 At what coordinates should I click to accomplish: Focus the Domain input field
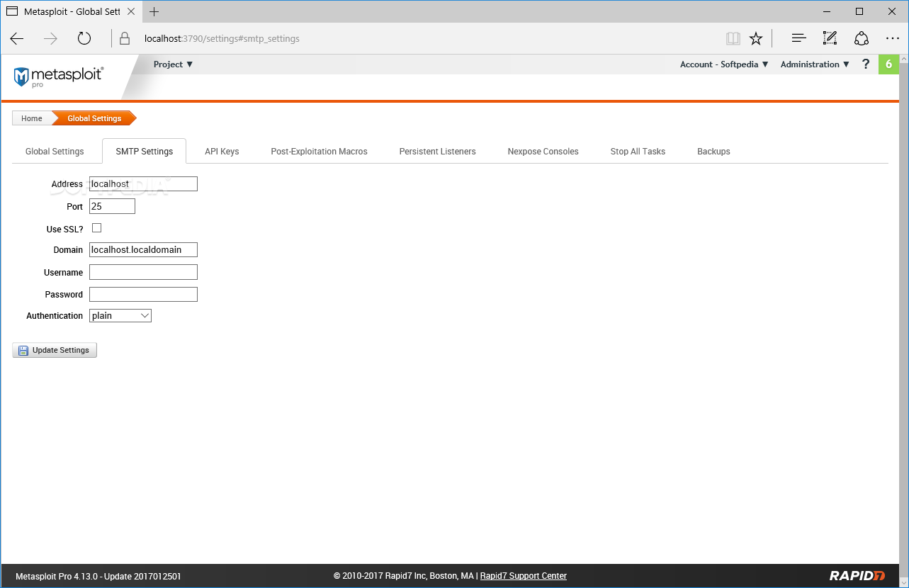(x=143, y=250)
